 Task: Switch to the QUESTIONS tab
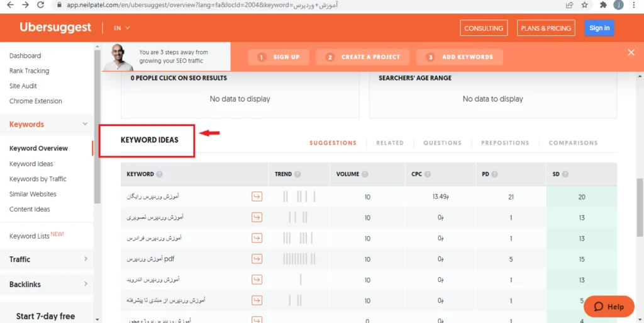click(x=442, y=143)
